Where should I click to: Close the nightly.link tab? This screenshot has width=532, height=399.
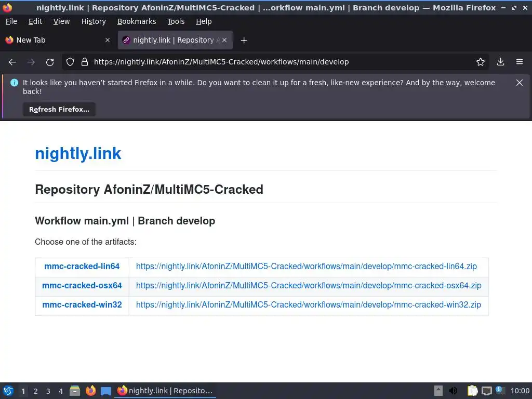[x=224, y=40]
